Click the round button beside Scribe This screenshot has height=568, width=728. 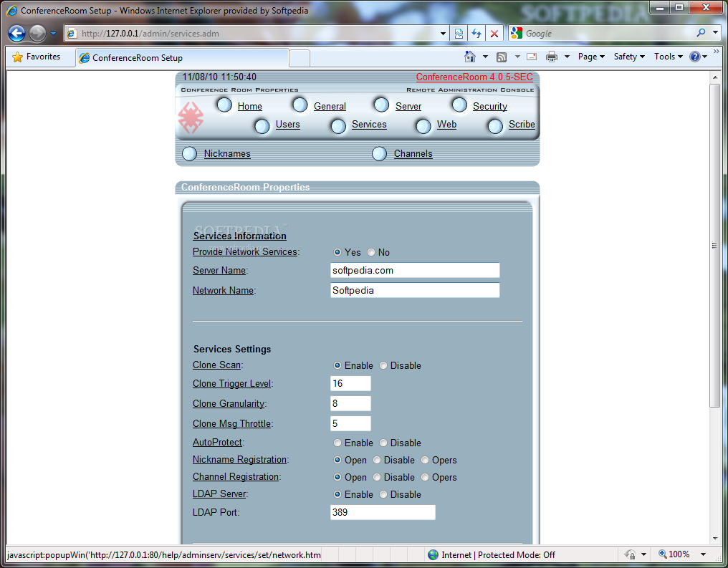point(495,126)
